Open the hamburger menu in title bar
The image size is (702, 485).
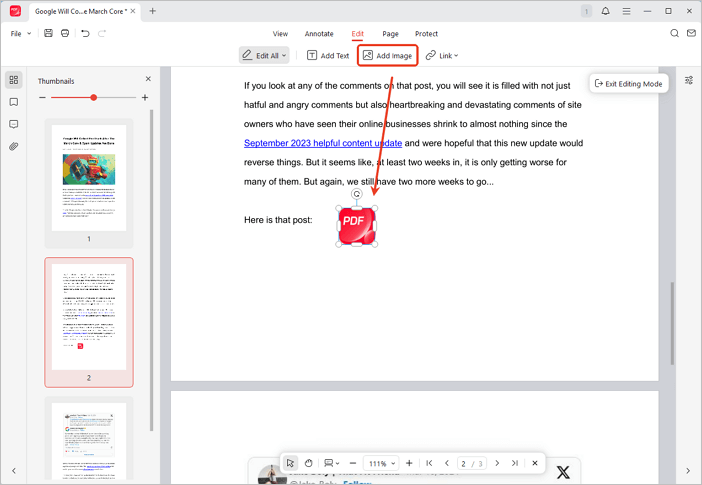[626, 11]
